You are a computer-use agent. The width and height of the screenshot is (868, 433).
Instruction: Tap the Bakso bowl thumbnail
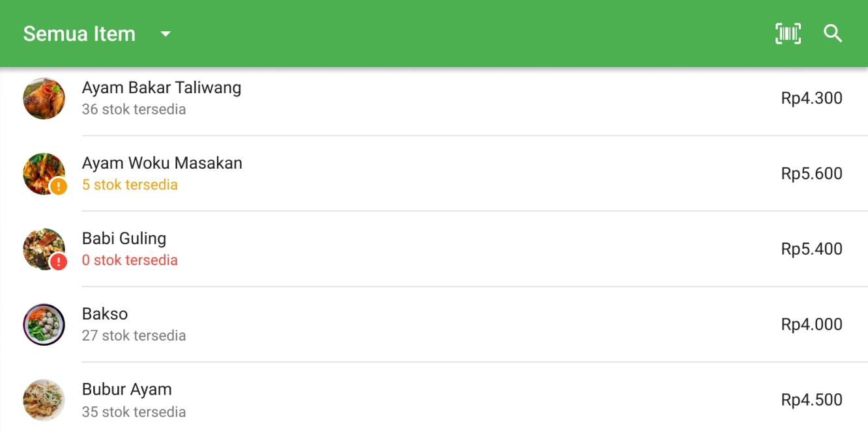click(44, 324)
